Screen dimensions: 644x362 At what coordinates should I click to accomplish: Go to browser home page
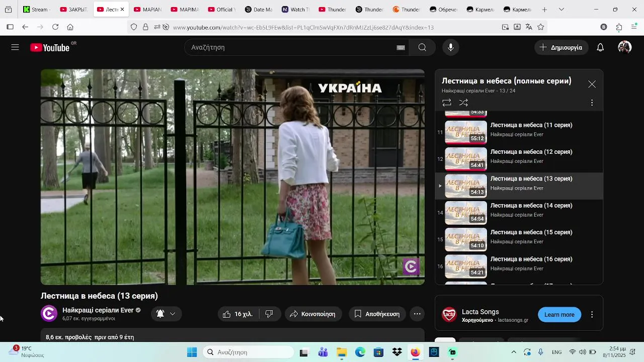click(x=70, y=27)
